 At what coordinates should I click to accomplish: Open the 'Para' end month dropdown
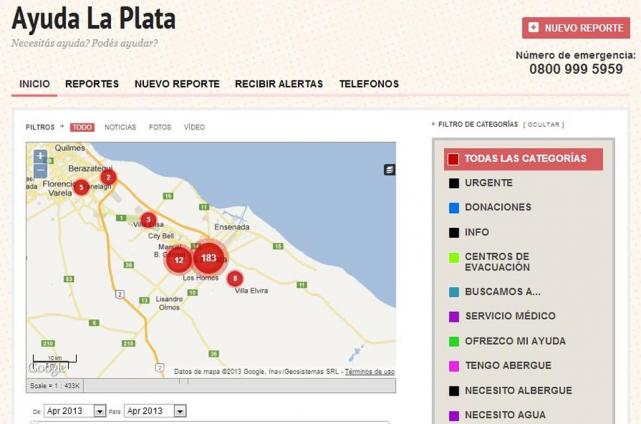click(x=155, y=411)
